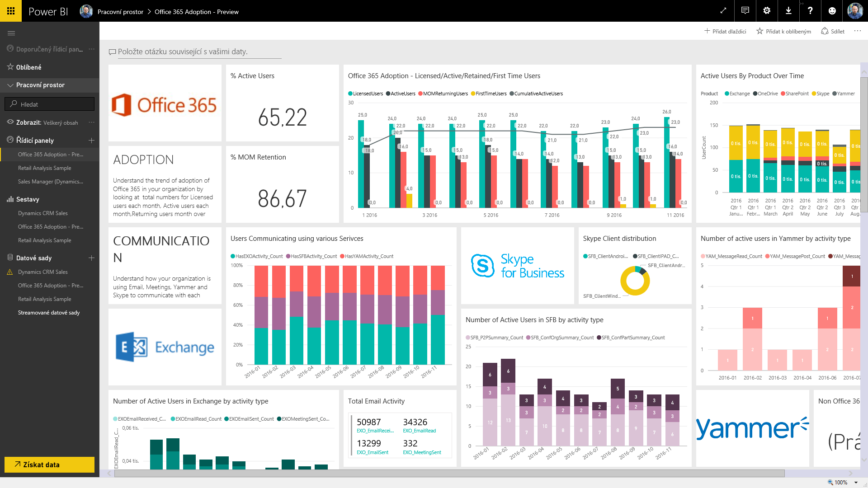Screen dimensions: 868x488
Task: Click the Exchange logo tile
Action: point(165,347)
